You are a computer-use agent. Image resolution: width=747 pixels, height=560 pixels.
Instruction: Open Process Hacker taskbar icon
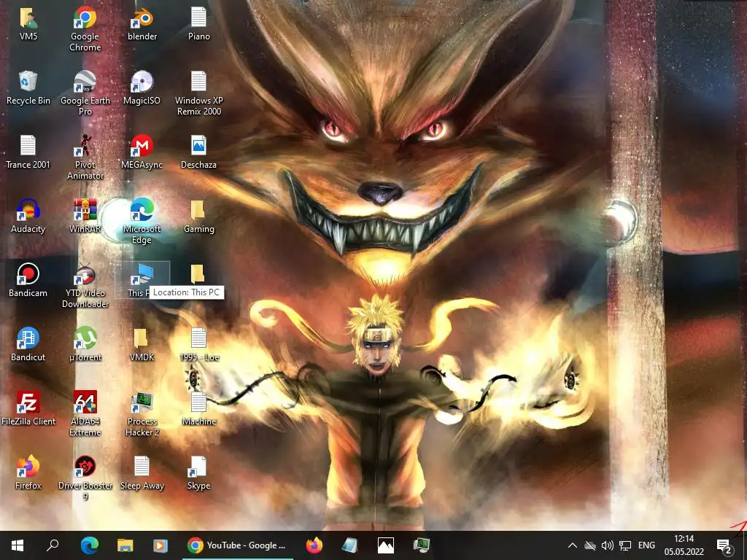click(x=422, y=545)
